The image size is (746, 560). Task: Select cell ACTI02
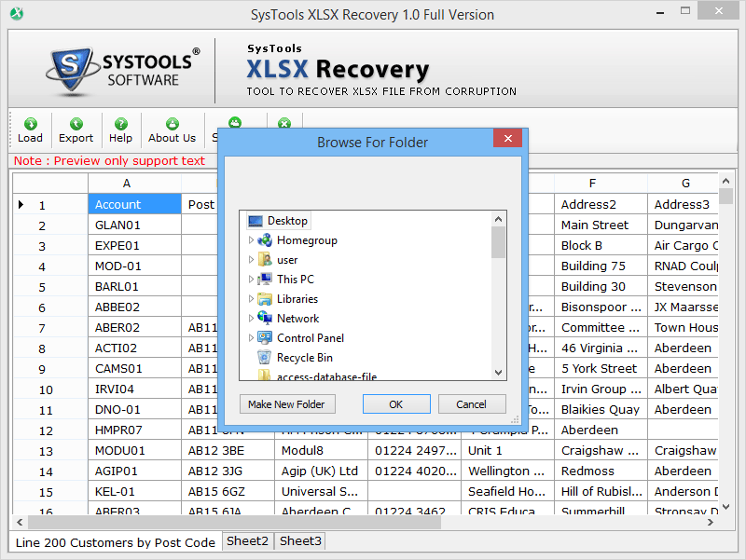[134, 348]
